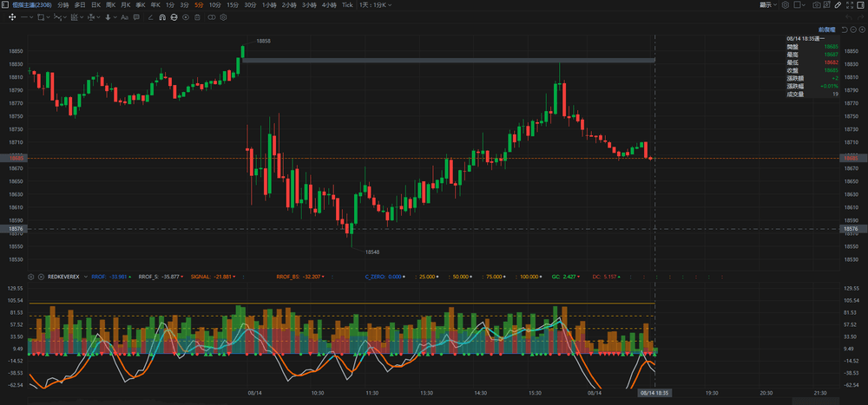The width and height of the screenshot is (868, 405).
Task: Remove the REDKEVEREX indicator
Action: 41,276
